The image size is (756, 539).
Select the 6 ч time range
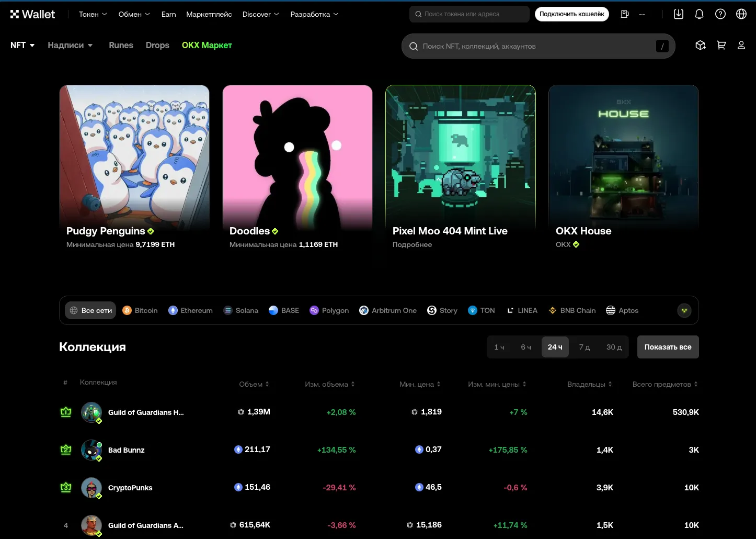(x=526, y=347)
